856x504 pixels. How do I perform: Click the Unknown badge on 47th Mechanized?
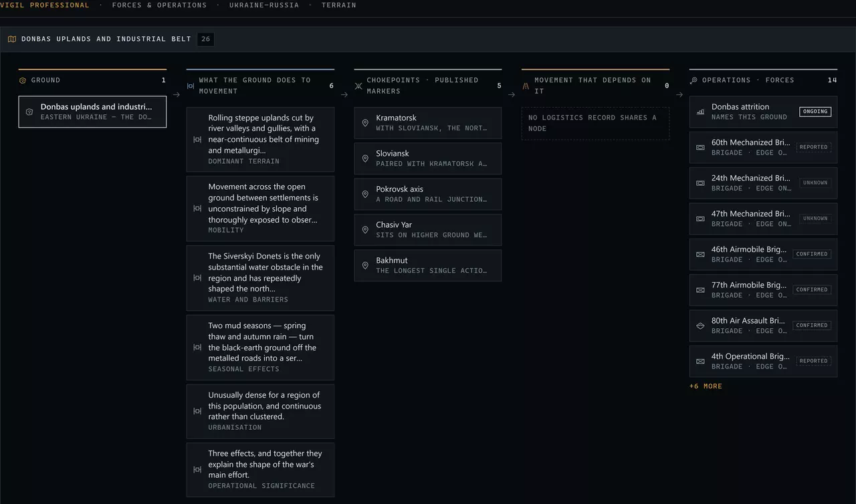pyautogui.click(x=815, y=219)
